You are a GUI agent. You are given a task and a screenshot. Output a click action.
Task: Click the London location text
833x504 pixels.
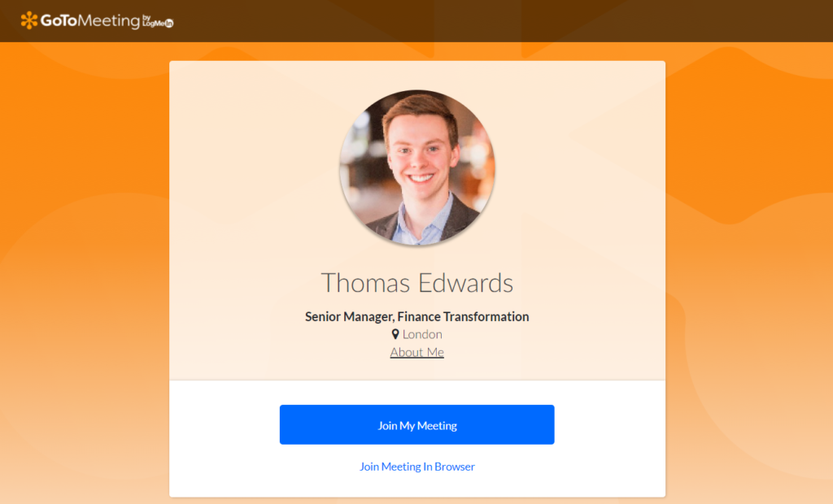coord(422,334)
